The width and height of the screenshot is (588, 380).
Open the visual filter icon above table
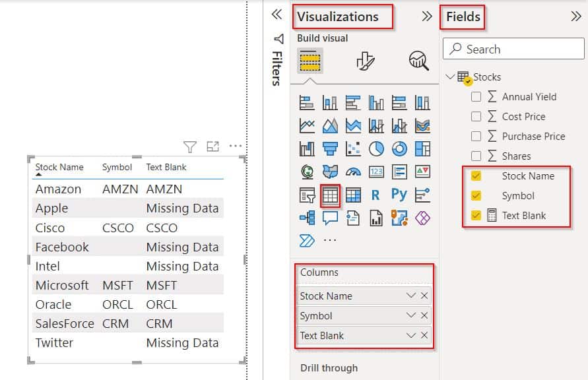click(190, 146)
